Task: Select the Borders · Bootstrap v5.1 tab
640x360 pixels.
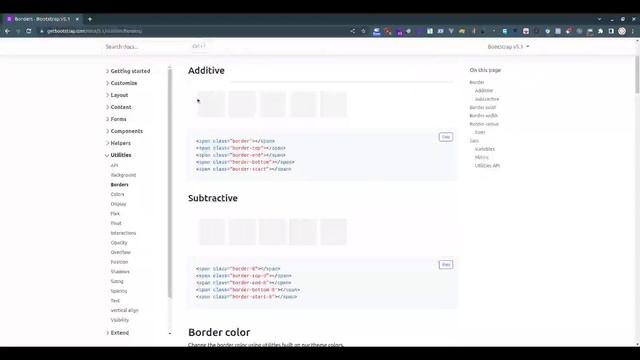Action: point(42,19)
